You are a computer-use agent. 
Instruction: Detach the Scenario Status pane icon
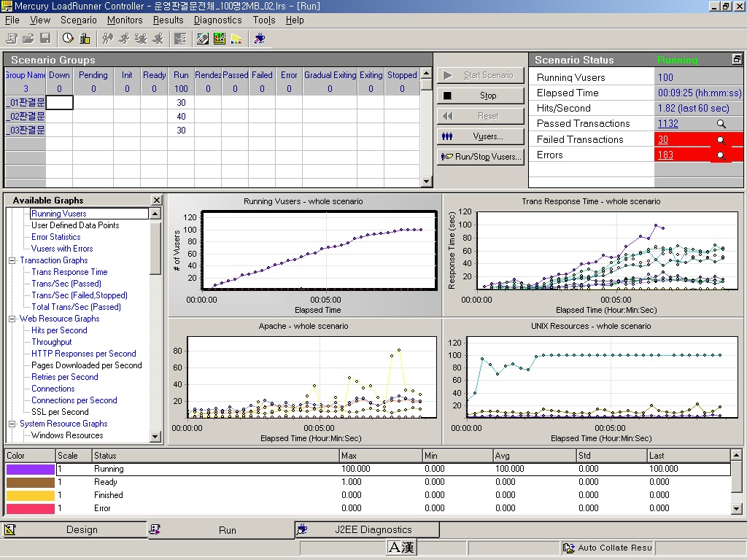pyautogui.click(x=737, y=59)
